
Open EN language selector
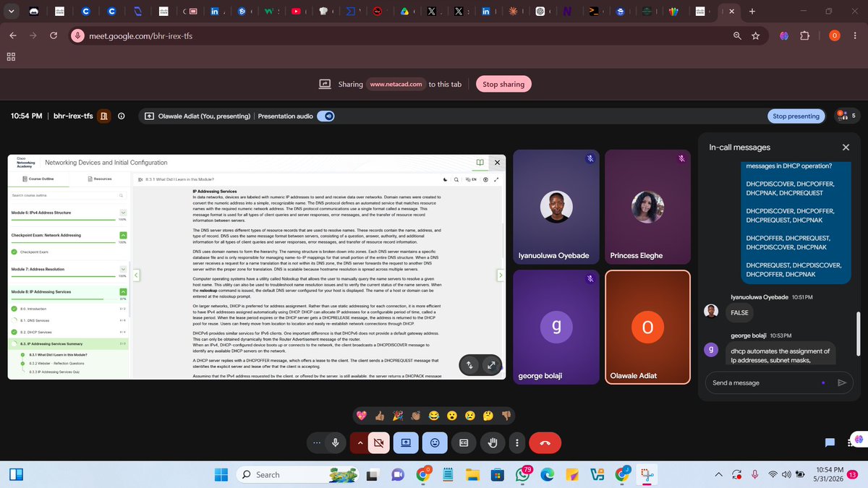[471, 179]
